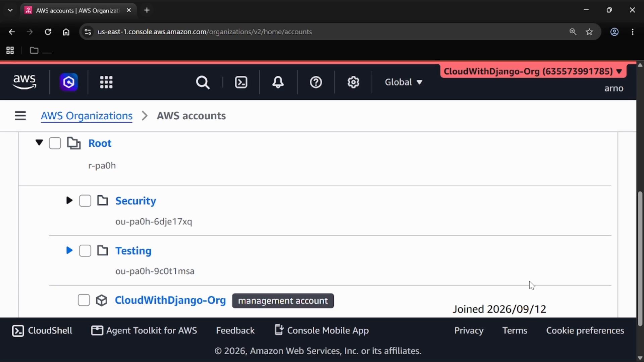Click the 'ou-pa0h-6dje17xq' ID text
644x362 pixels.
coord(154,222)
